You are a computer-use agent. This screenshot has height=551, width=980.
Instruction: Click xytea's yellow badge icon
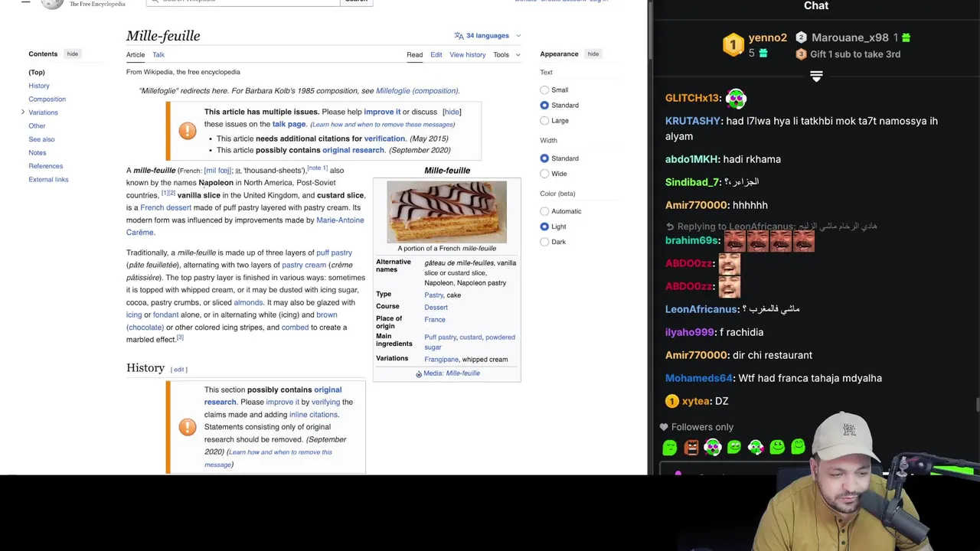pos(671,401)
